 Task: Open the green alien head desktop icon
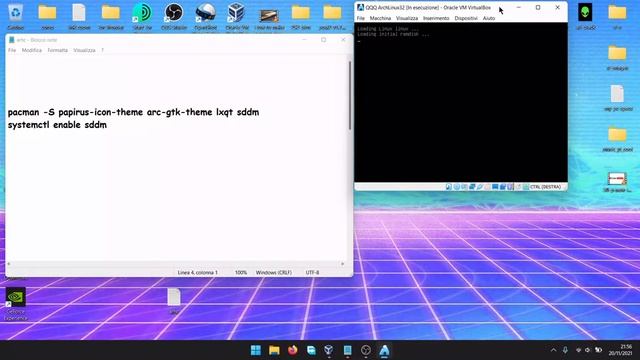tap(585, 13)
